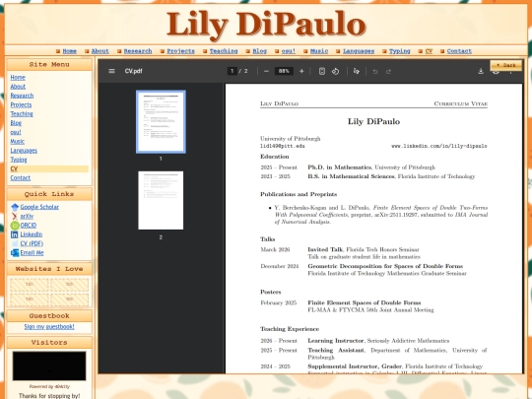The height and width of the screenshot is (399, 532).
Task: Open the Google Scholar quick link
Action: pyautogui.click(x=39, y=207)
